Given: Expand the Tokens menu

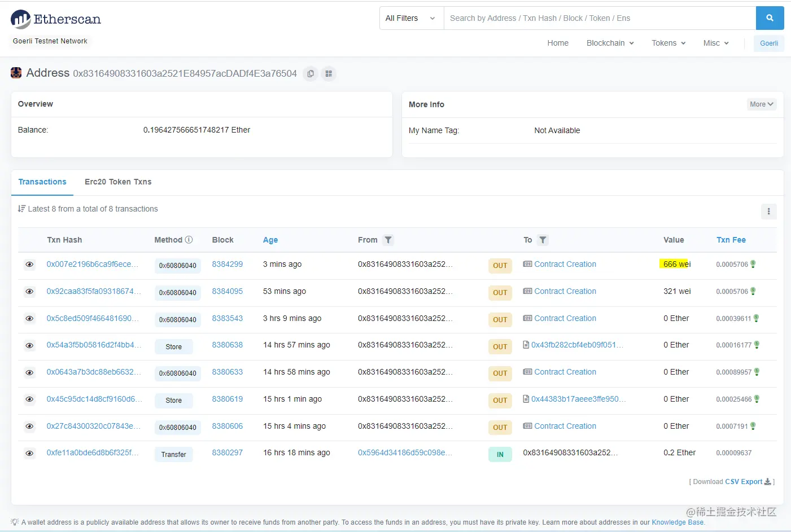Looking at the screenshot, I should (668, 43).
